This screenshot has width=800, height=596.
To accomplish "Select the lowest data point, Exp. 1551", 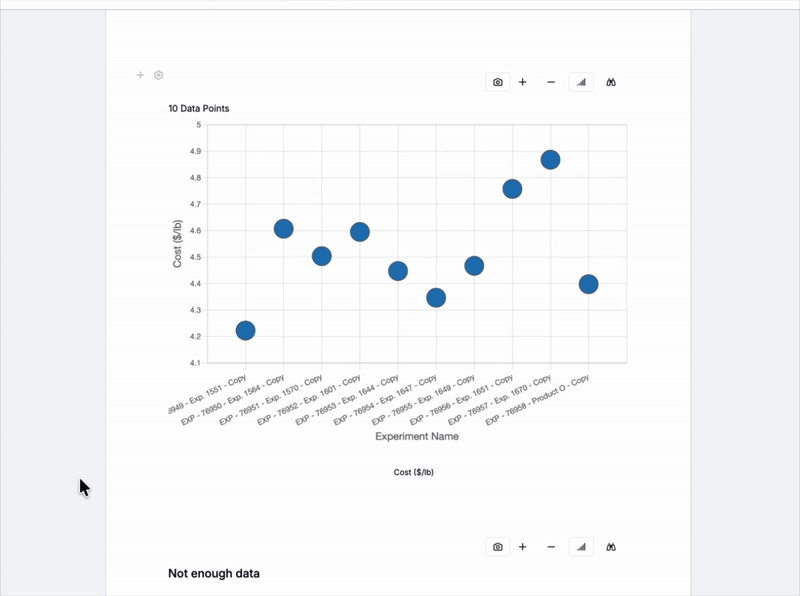I will [x=245, y=330].
